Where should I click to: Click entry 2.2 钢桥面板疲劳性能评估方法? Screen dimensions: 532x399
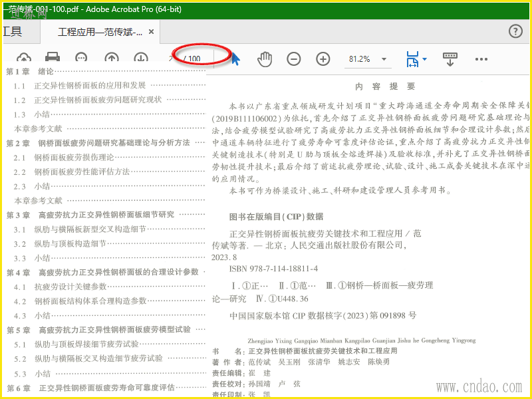pos(109,172)
